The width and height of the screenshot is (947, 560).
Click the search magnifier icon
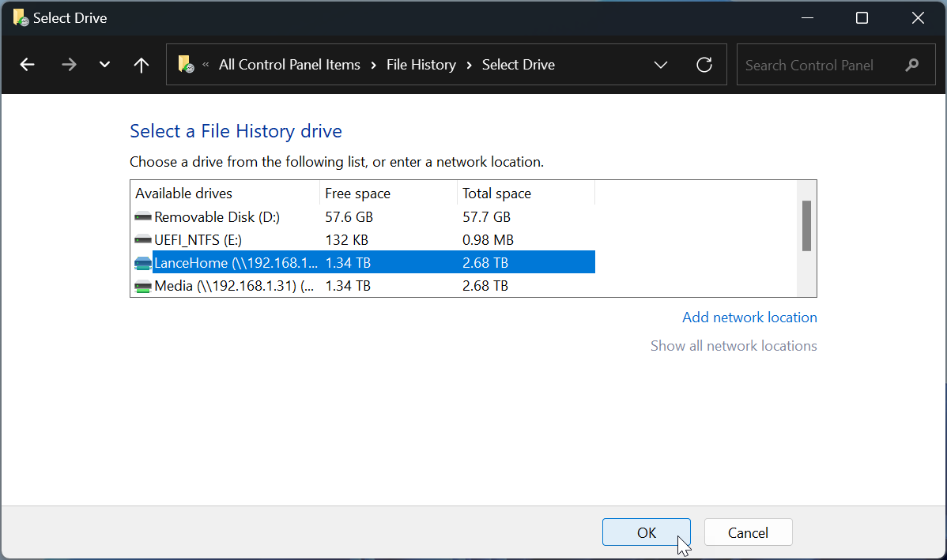pyautogui.click(x=912, y=65)
